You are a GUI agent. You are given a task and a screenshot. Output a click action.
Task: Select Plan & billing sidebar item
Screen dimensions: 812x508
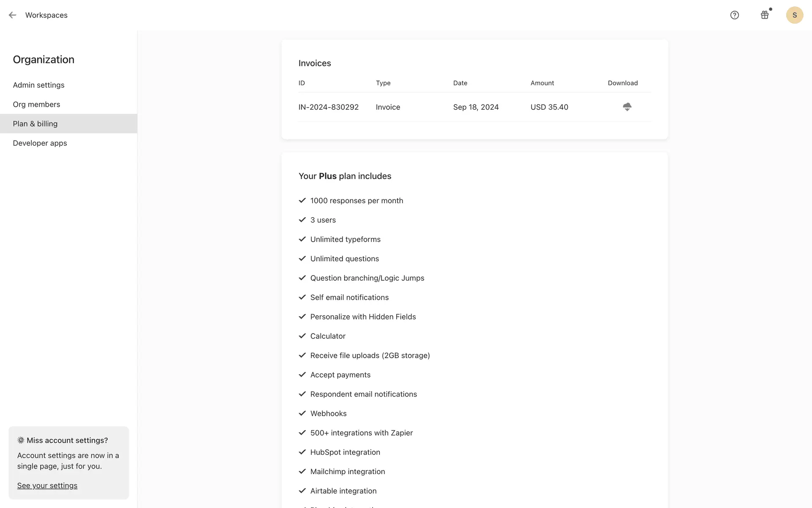35,124
